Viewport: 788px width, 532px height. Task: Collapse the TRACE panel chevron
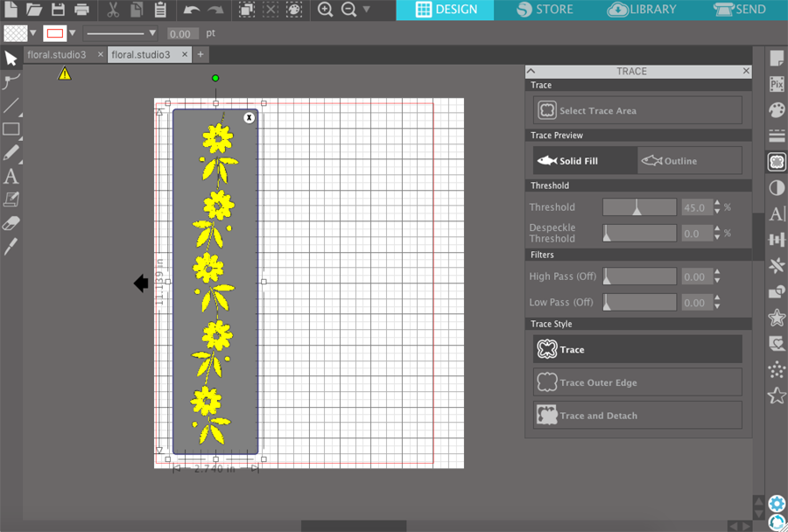click(x=531, y=72)
